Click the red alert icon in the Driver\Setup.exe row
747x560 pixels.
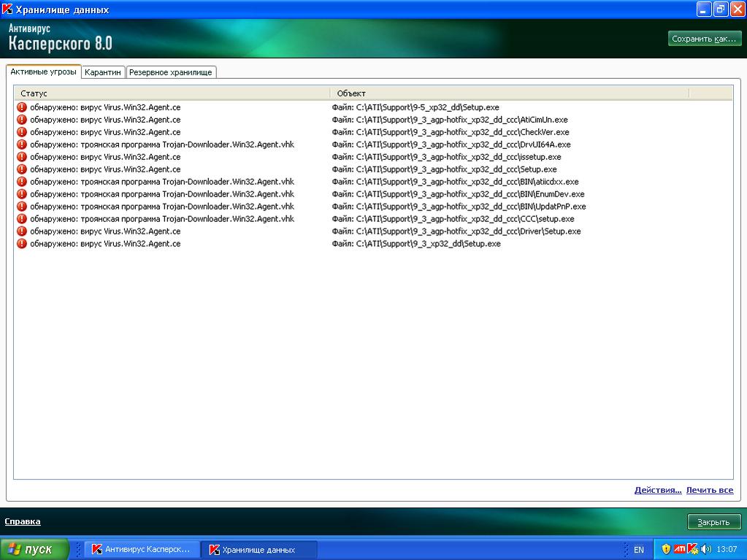(22, 231)
